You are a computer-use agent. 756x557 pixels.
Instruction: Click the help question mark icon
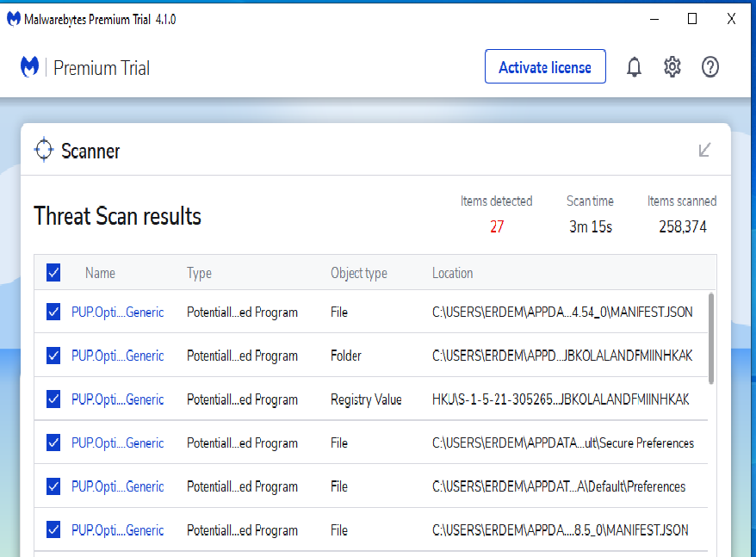coord(710,67)
